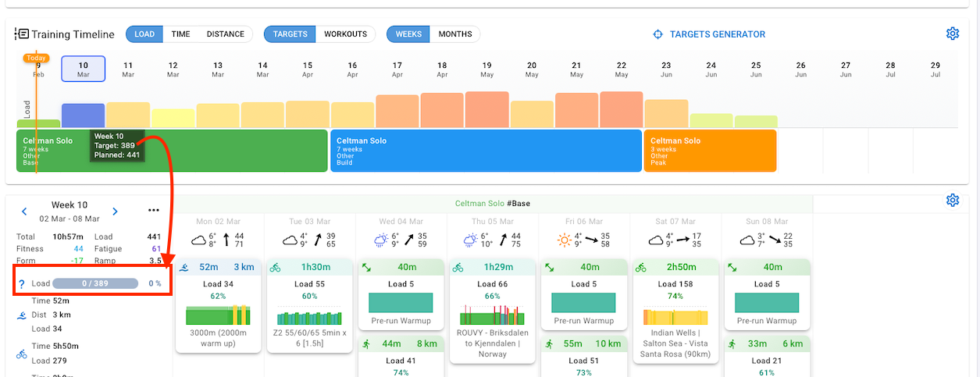Select week 19 May bar in timeline
The height and width of the screenshot is (377, 980).
tap(486, 109)
